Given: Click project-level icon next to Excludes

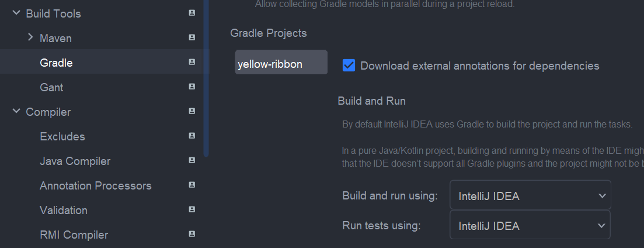Looking at the screenshot, I should click(x=192, y=136).
